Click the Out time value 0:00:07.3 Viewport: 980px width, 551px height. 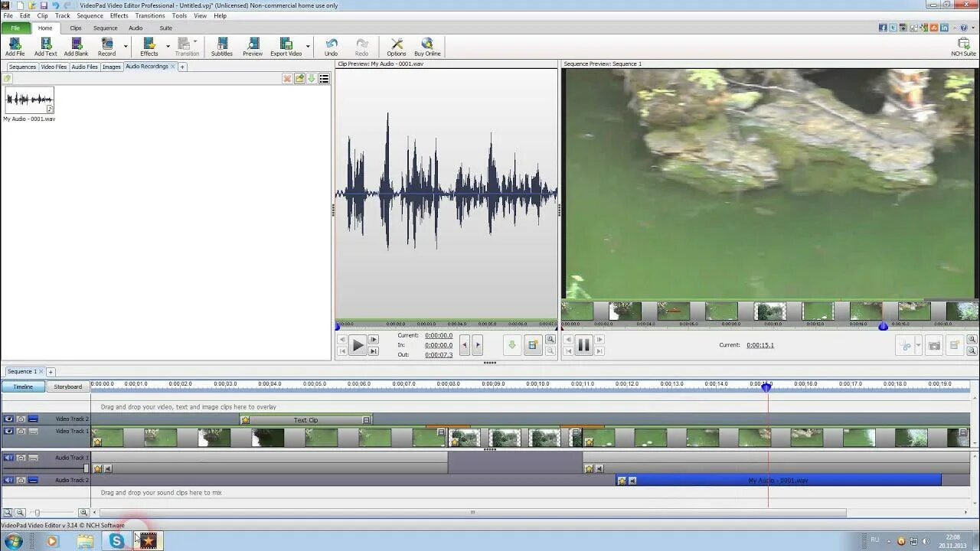click(439, 354)
